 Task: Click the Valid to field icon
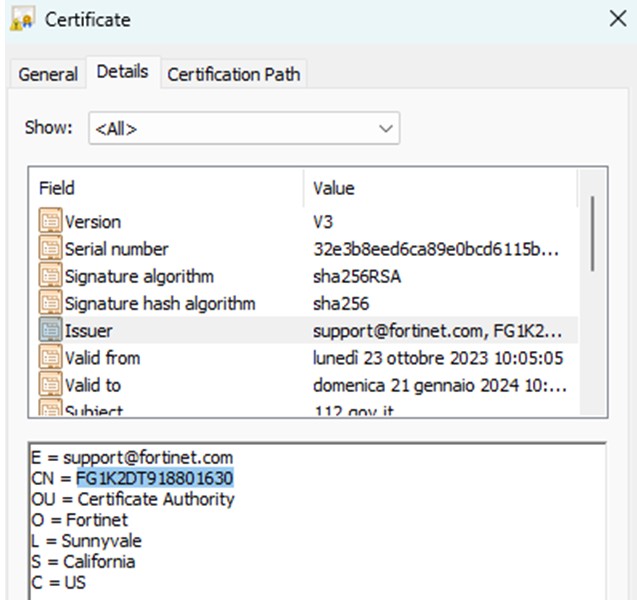(x=50, y=384)
